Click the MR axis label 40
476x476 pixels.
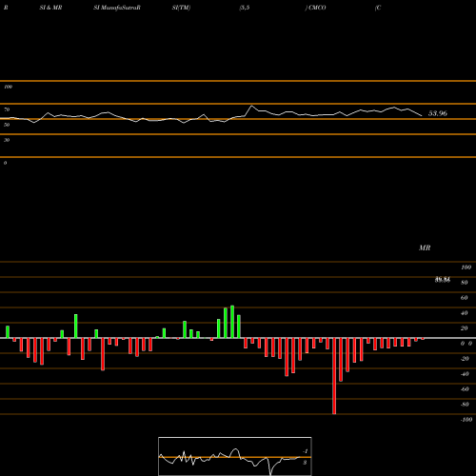465,313
